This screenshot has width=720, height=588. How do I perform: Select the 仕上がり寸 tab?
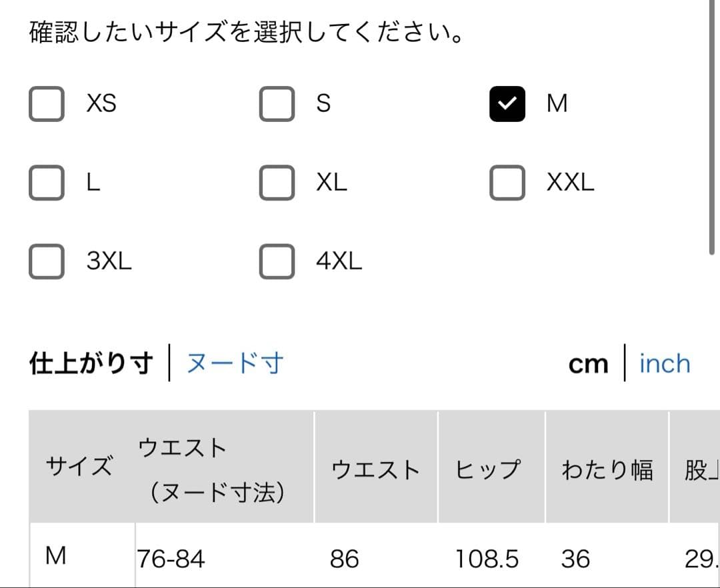click(x=91, y=364)
